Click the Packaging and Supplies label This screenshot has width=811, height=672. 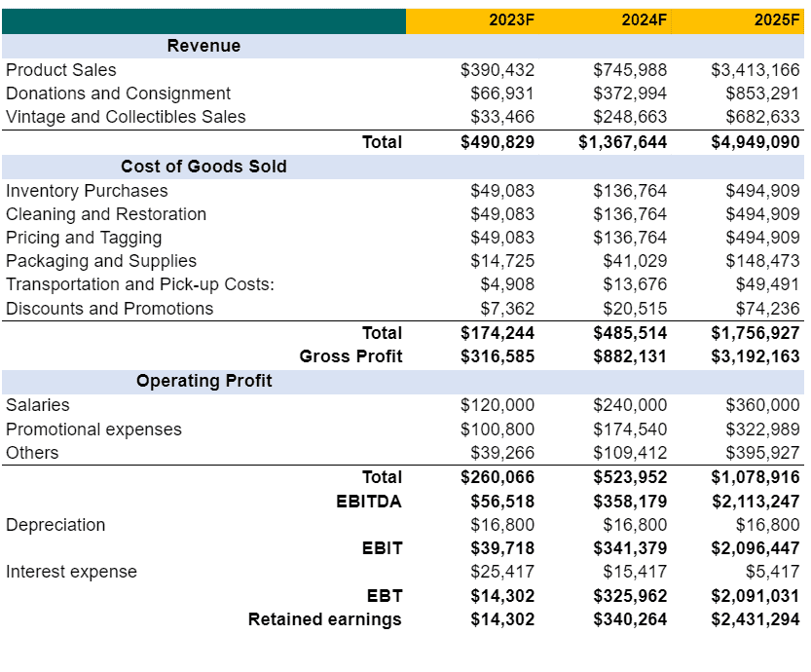coord(101,261)
